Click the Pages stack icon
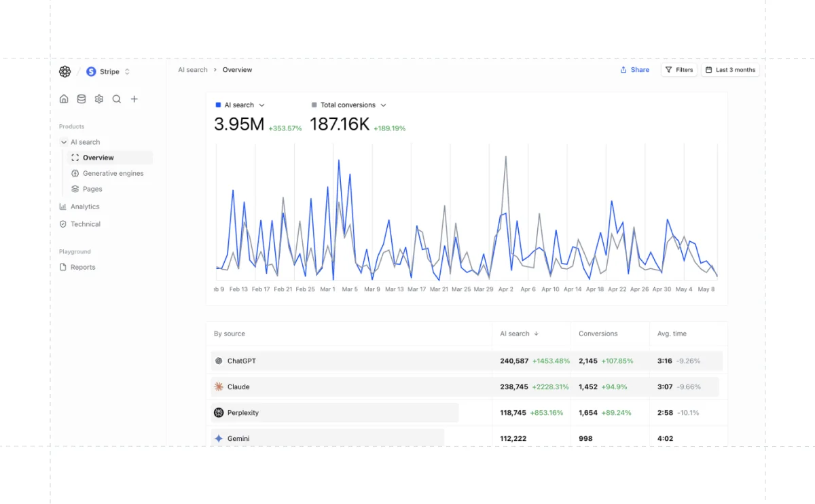This screenshot has height=504, width=815. [x=75, y=189]
